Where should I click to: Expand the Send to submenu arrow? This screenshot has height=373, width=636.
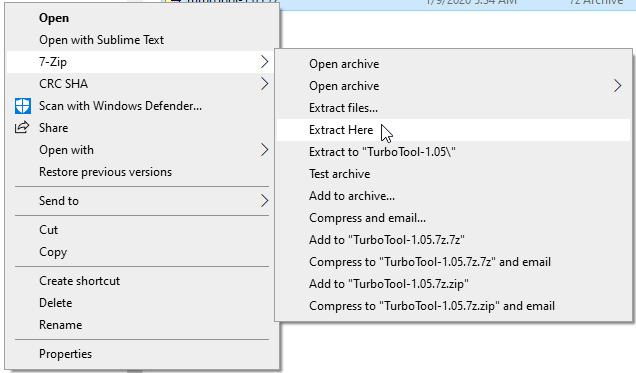264,201
